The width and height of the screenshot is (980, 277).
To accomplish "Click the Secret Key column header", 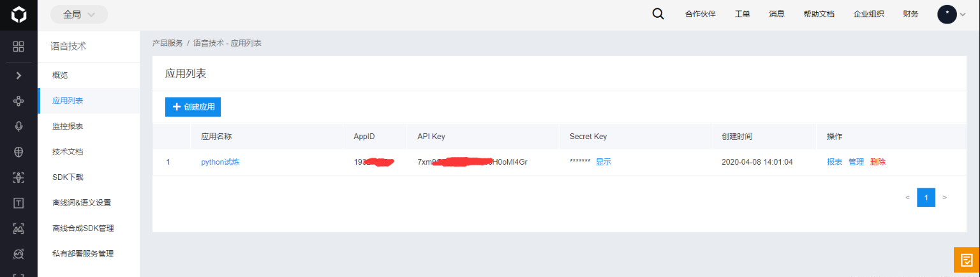I will pos(588,137).
